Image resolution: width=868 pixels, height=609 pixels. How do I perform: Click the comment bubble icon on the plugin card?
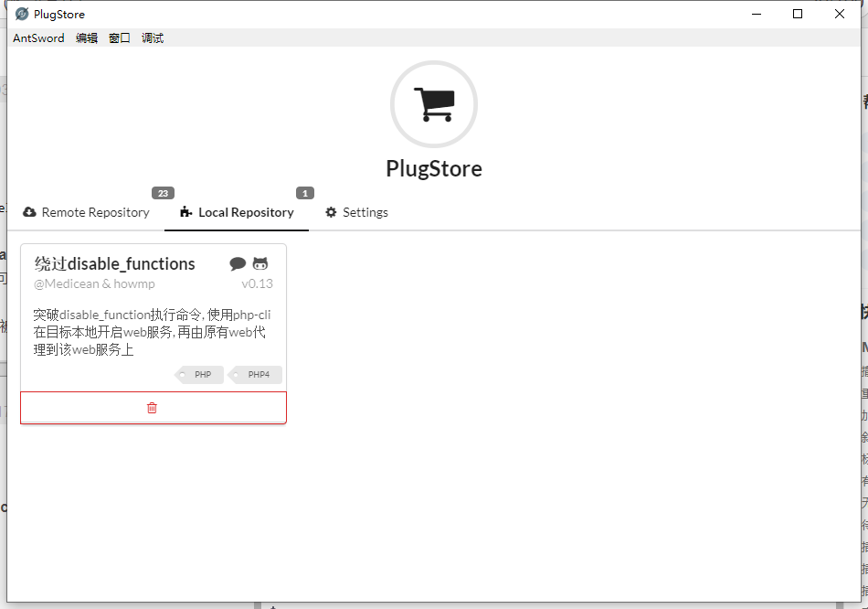point(238,262)
